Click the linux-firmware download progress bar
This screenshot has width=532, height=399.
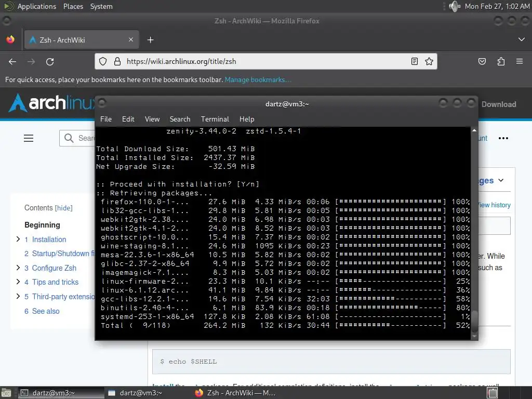point(391,281)
